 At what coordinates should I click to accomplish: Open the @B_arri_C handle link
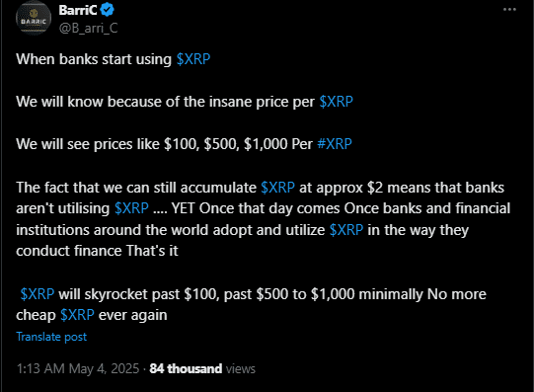pos(89,28)
